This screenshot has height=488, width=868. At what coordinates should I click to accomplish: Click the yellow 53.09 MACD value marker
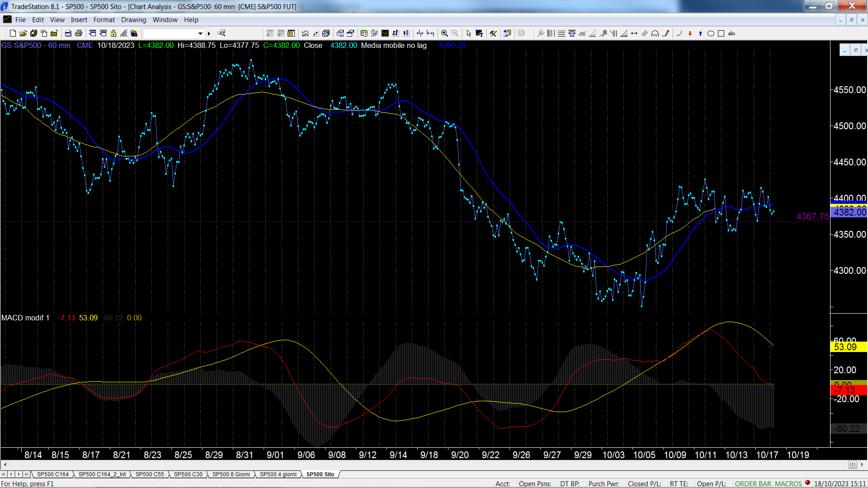[849, 347]
